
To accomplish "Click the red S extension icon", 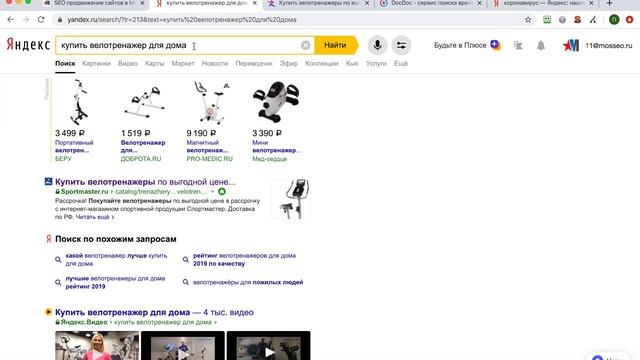I will pyautogui.click(x=577, y=19).
